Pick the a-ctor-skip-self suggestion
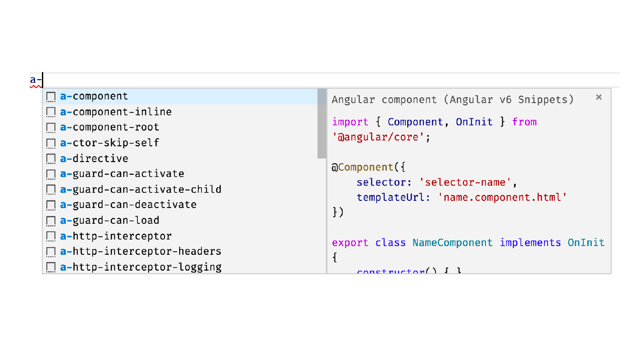 180,143
